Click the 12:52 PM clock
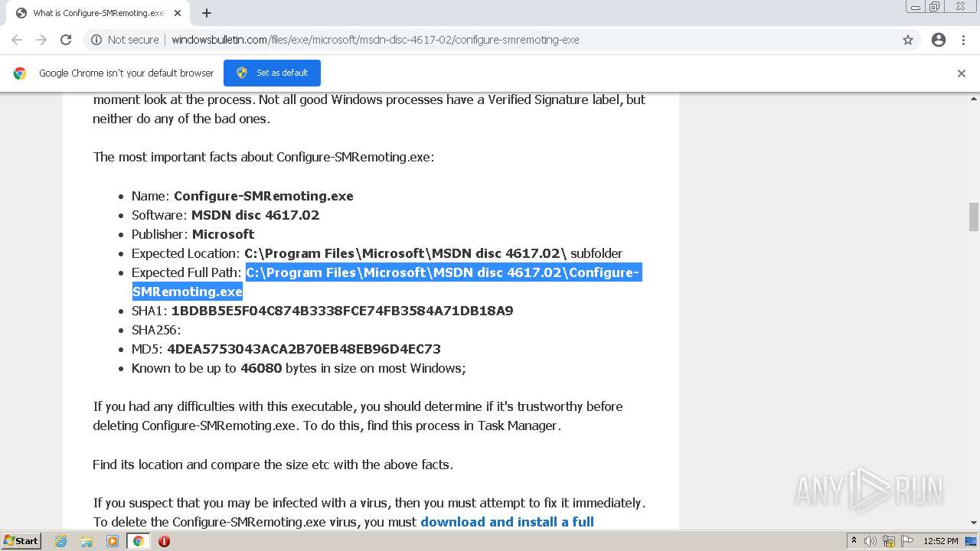The height and width of the screenshot is (551, 980). [941, 541]
